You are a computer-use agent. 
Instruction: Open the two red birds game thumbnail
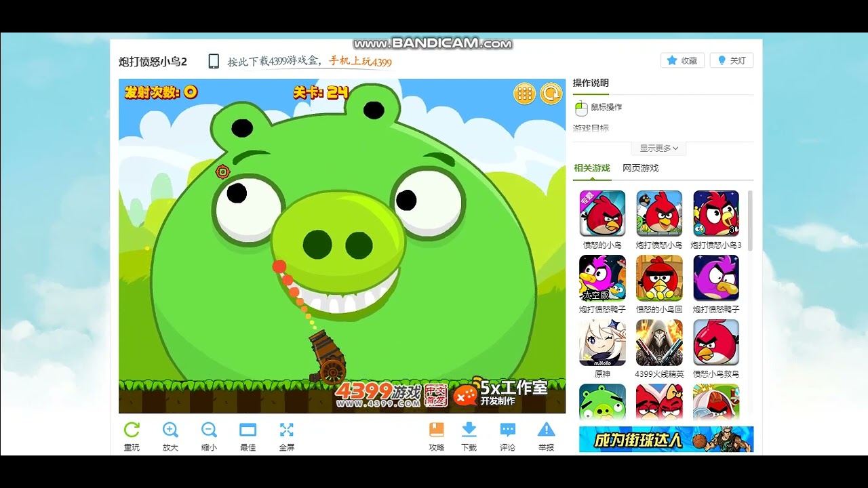coord(659,402)
